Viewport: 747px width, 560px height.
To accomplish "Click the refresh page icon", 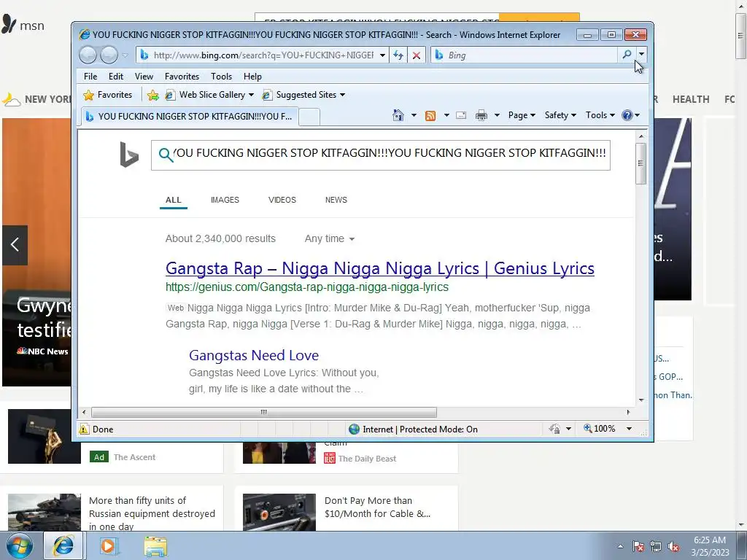I will (398, 55).
